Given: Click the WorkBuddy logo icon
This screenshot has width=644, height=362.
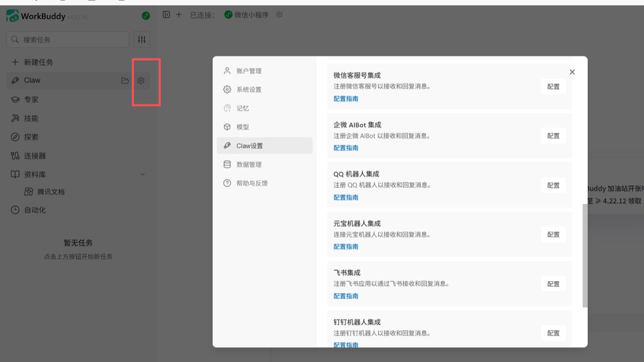Looking at the screenshot, I should pyautogui.click(x=13, y=16).
